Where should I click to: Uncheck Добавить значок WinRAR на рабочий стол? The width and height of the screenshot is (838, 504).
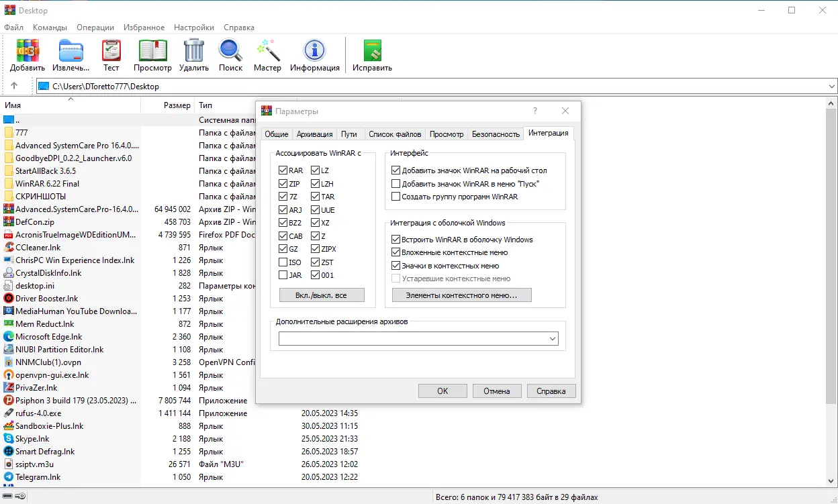(x=395, y=170)
